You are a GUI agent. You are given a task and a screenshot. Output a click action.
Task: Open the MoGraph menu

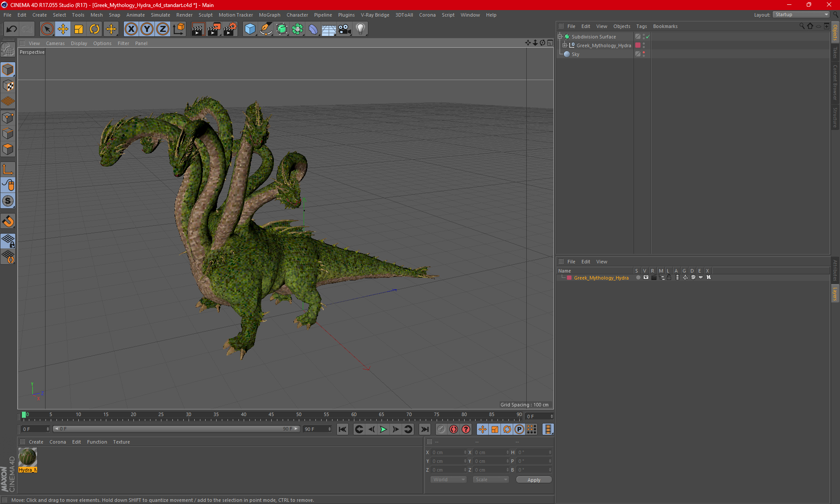point(269,15)
